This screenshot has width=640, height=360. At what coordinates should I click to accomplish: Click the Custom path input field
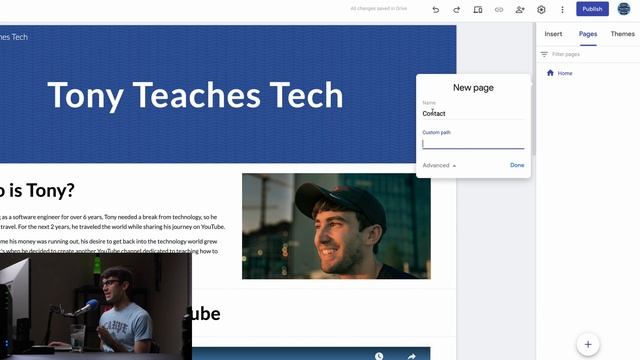tap(473, 143)
